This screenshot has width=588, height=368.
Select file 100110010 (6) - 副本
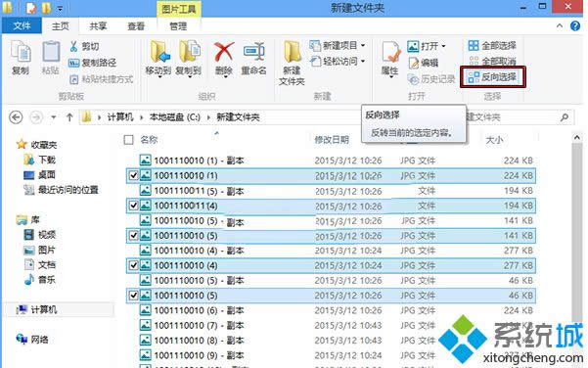pos(331,310)
